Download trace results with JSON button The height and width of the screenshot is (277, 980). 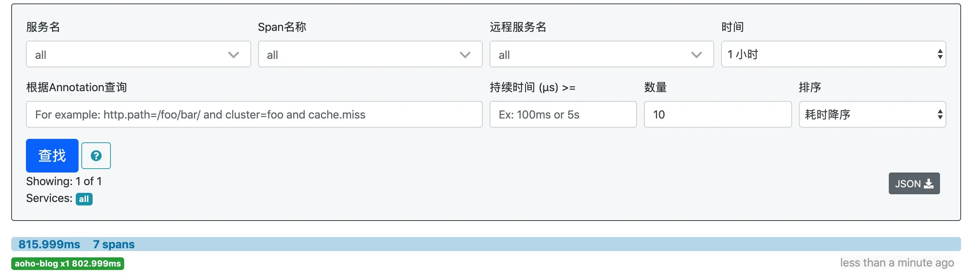pyautogui.click(x=914, y=183)
